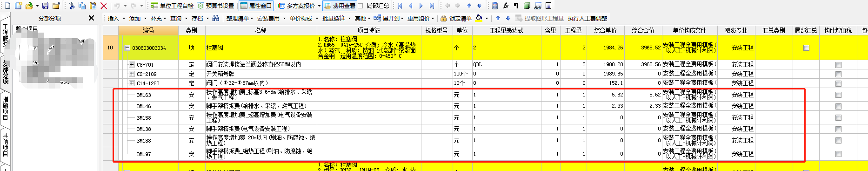Open the 插入 dropdown menu
The width and height of the screenshot is (868, 171).
click(116, 18)
